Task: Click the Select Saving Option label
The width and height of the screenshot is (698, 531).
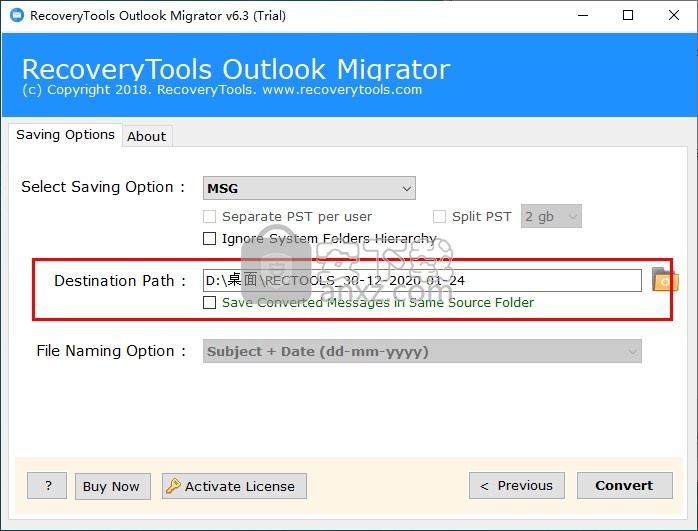Action: pyautogui.click(x=103, y=187)
